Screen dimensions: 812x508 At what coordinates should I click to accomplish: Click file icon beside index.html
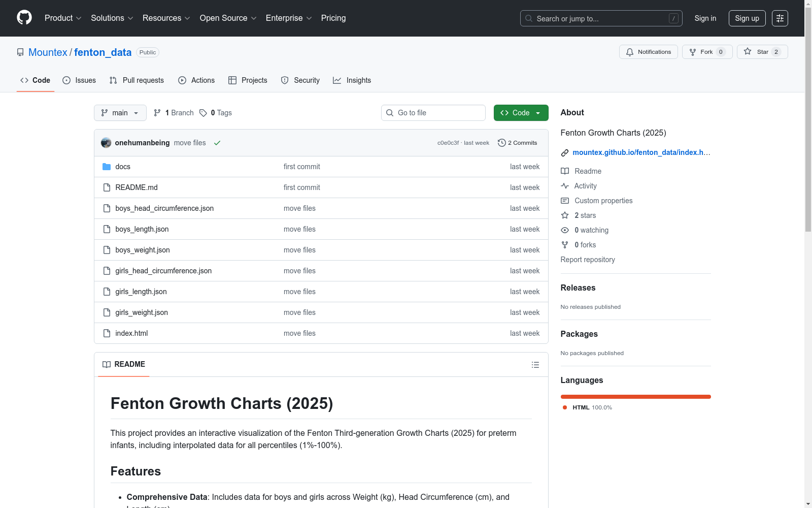click(107, 333)
